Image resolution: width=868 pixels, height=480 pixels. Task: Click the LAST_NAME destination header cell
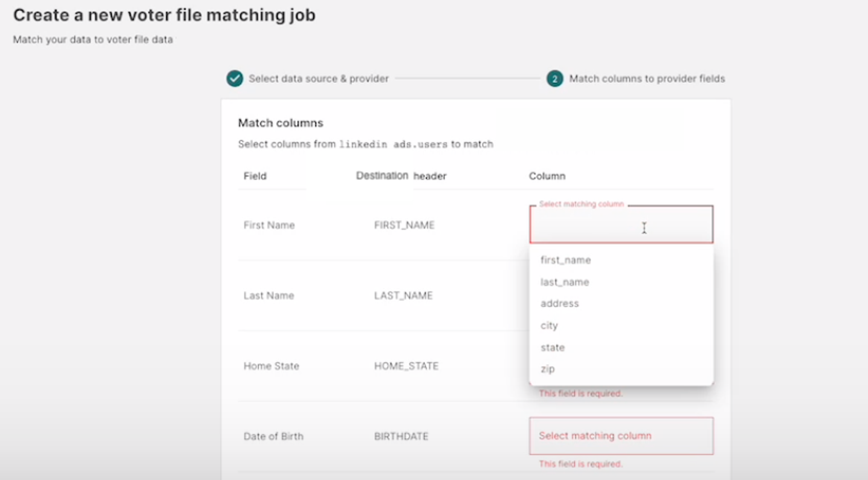[403, 296]
